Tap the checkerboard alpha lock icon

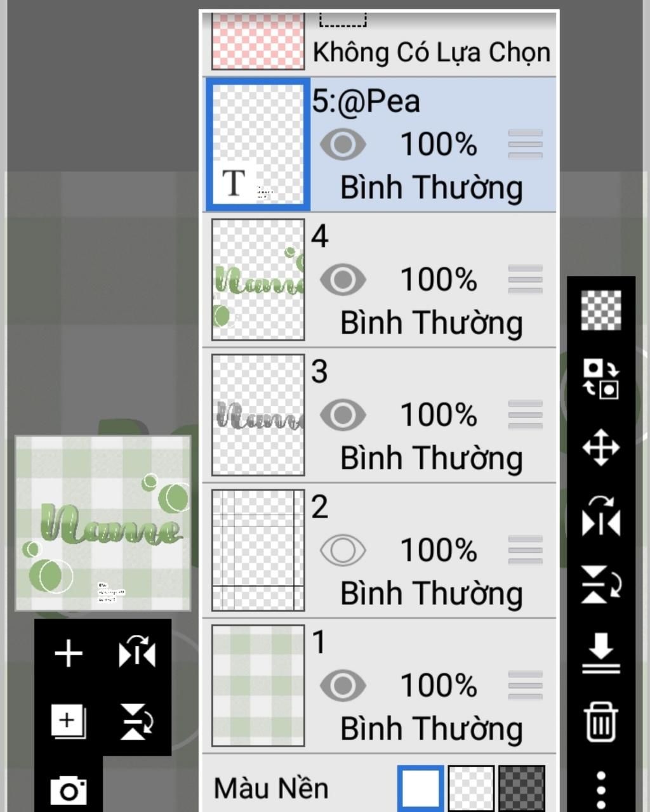(600, 310)
